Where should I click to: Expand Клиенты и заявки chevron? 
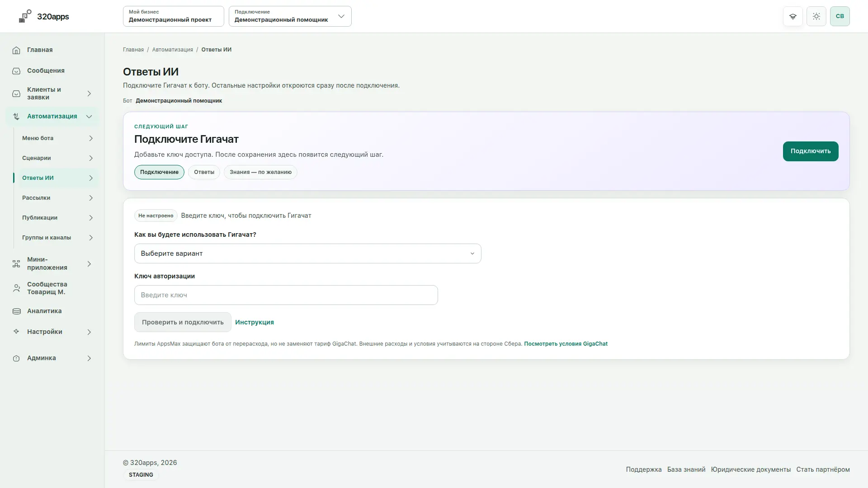tap(89, 94)
